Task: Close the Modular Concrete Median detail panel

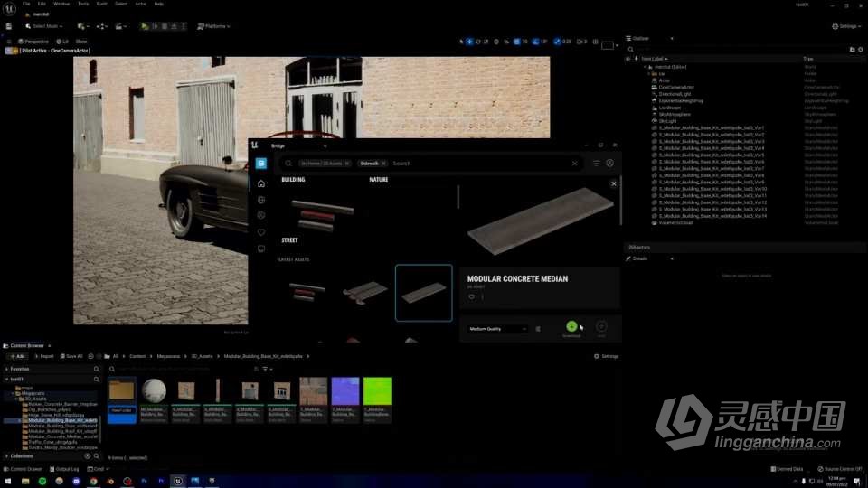Action: (x=613, y=183)
